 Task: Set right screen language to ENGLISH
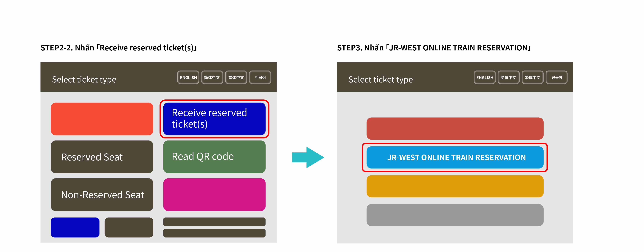coord(485,77)
